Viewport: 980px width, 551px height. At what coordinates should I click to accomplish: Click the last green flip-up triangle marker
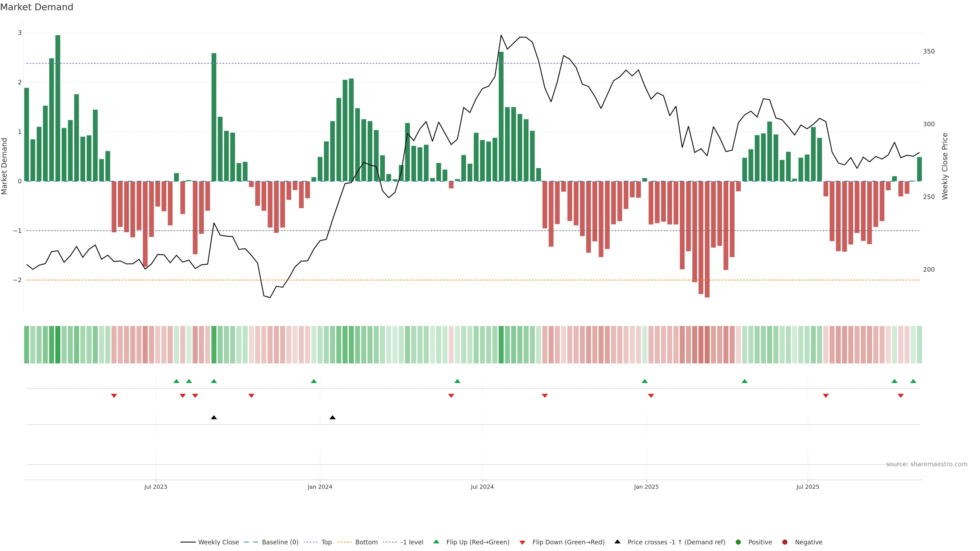point(913,381)
